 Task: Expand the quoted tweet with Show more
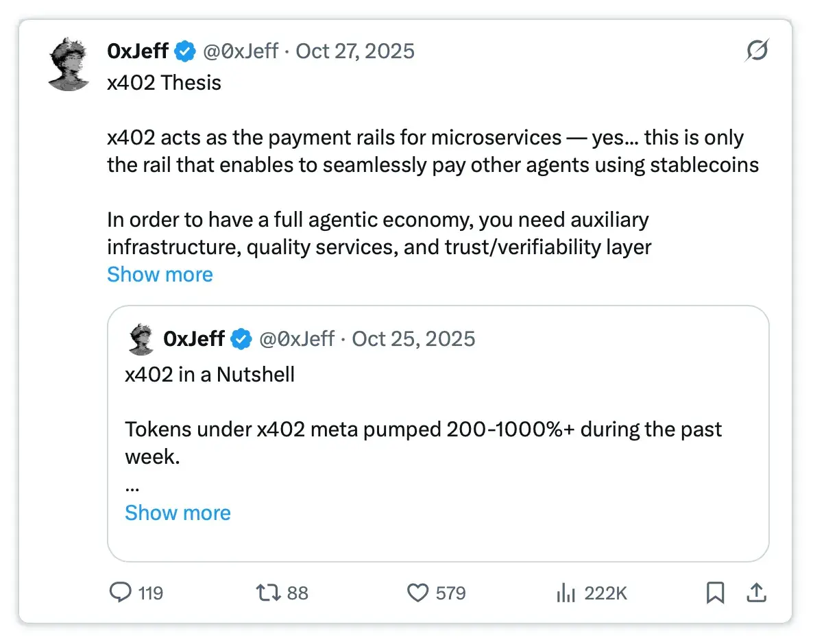(178, 512)
